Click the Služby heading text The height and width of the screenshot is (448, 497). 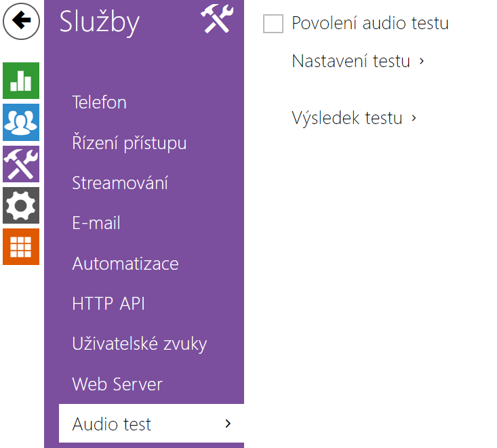point(99,22)
